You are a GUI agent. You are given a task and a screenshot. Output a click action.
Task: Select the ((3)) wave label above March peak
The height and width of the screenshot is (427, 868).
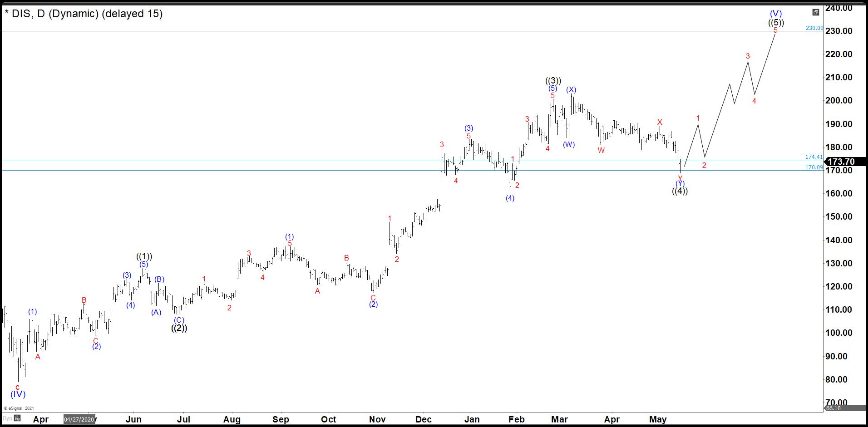pyautogui.click(x=552, y=80)
